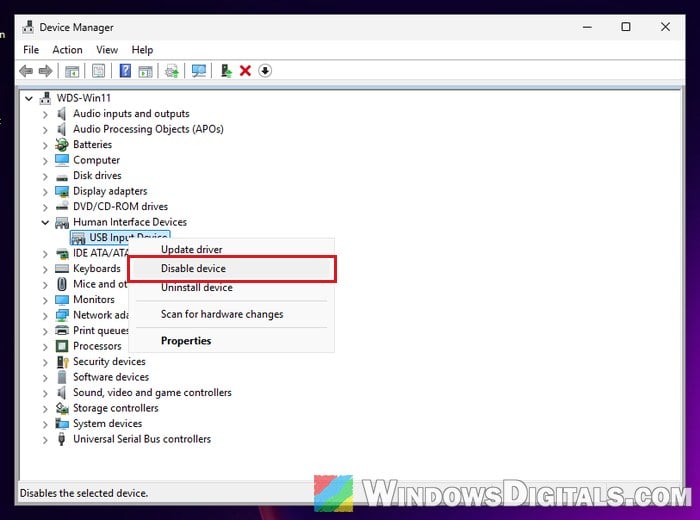The height and width of the screenshot is (520, 700).
Task: Open the View menu
Action: 107,50
